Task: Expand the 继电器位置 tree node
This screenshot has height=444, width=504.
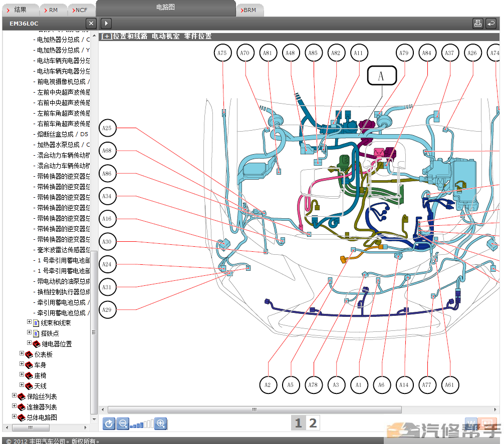Action: (29, 342)
